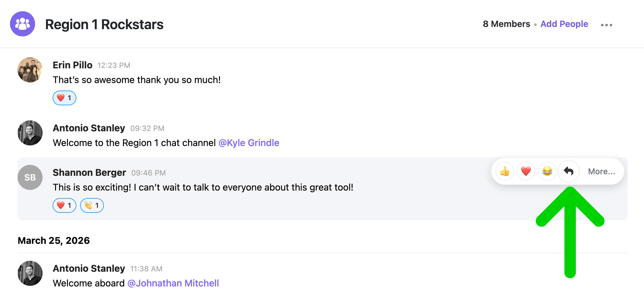
Task: Click message text 'Welcome to the Region 1 chat channel'
Action: tap(134, 143)
